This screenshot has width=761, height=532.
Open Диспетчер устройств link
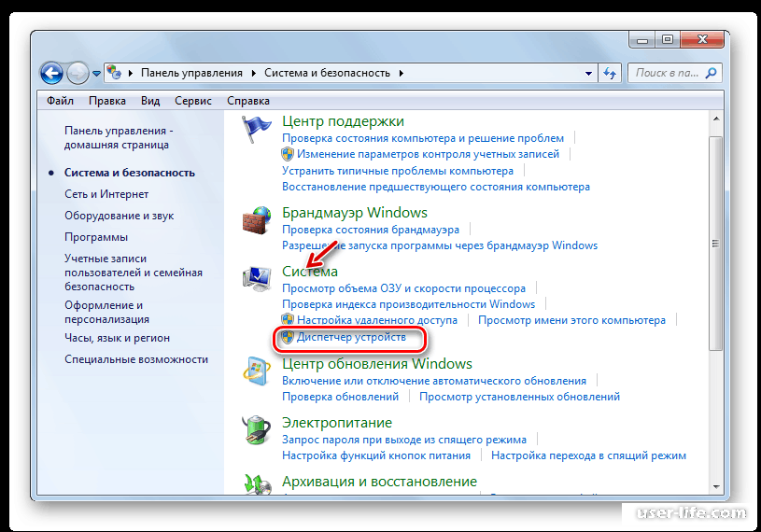tap(351, 337)
